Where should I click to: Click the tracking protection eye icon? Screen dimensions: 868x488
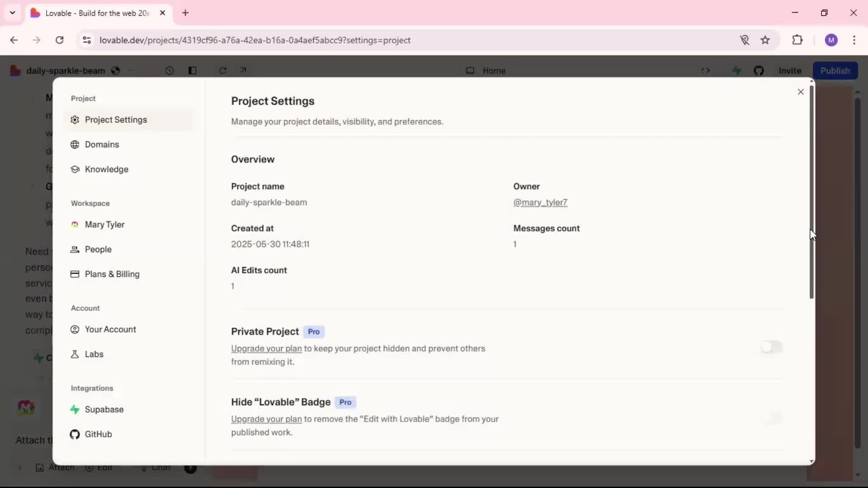pyautogui.click(x=745, y=40)
